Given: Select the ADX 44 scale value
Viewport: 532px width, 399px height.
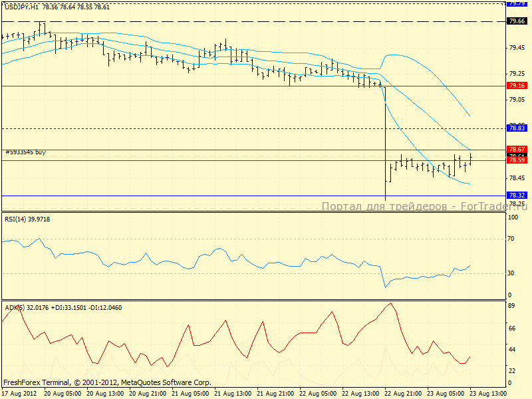Looking at the screenshot, I should (513, 350).
